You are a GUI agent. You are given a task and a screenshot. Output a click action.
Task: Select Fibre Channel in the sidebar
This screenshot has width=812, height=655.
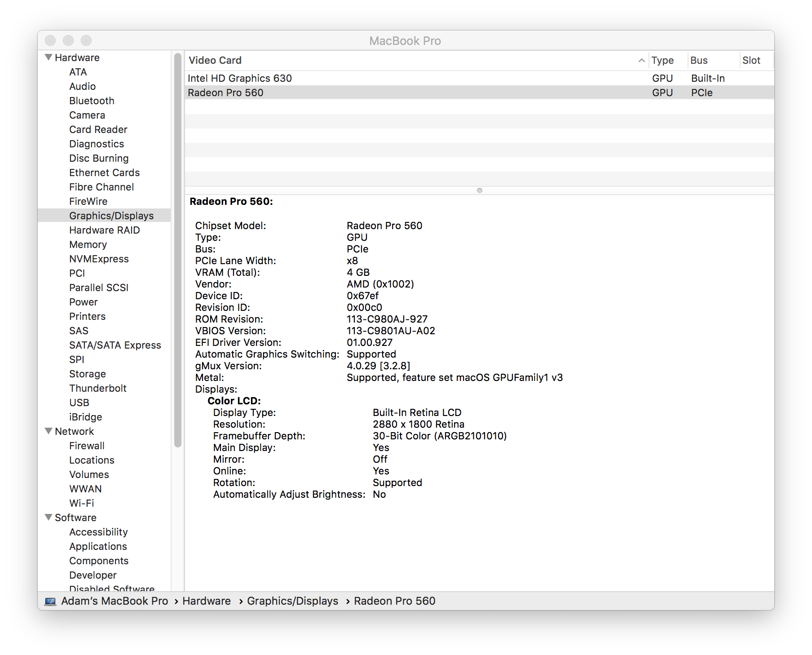coord(101,187)
